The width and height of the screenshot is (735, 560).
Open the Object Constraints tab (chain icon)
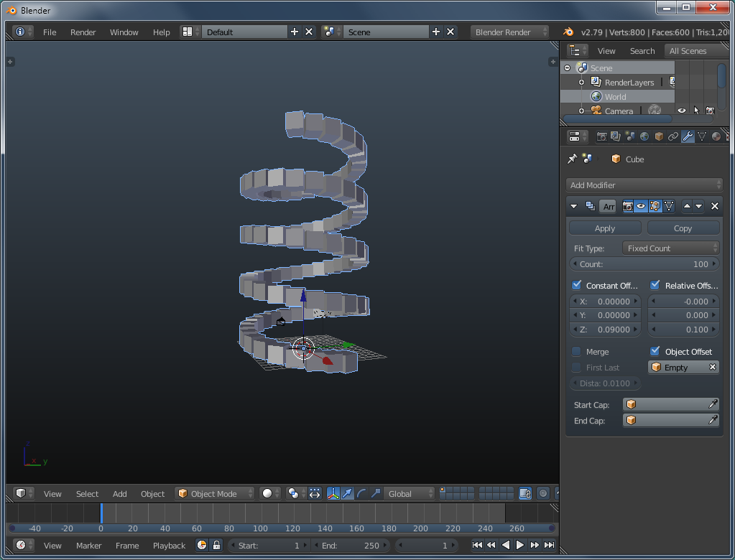[673, 136]
